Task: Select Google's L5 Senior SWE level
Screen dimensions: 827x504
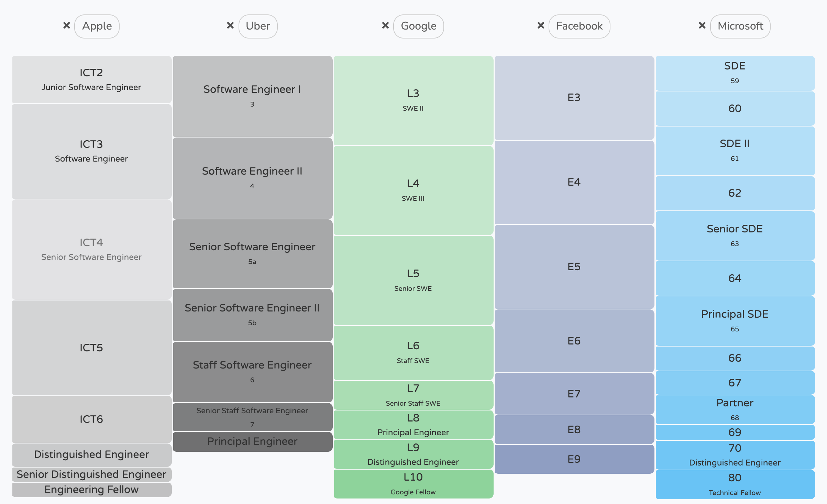Action: click(x=413, y=280)
